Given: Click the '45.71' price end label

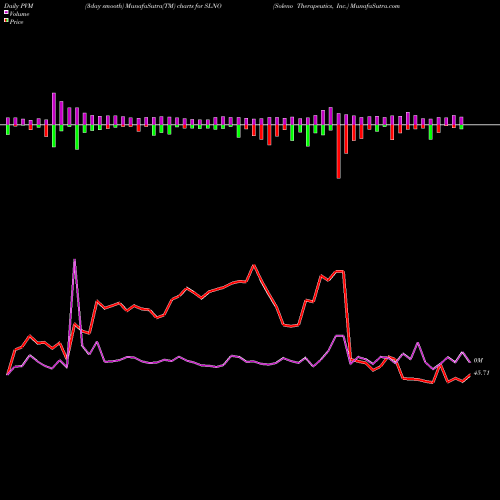Looking at the screenshot, I should [x=481, y=373].
